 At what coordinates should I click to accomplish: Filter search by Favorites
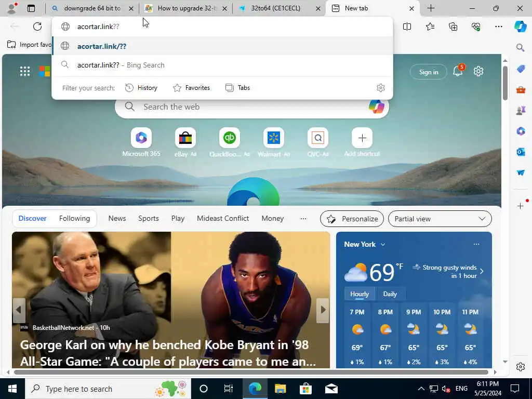click(191, 88)
